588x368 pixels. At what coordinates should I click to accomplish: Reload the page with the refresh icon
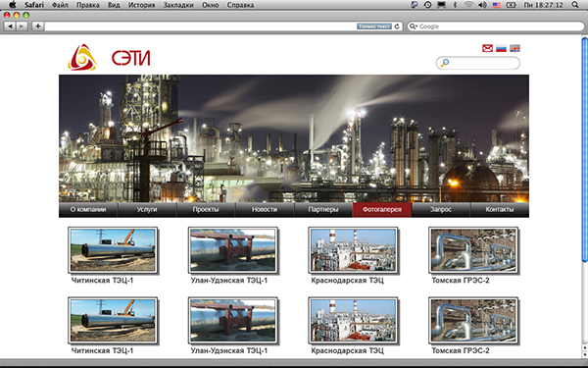[x=397, y=26]
